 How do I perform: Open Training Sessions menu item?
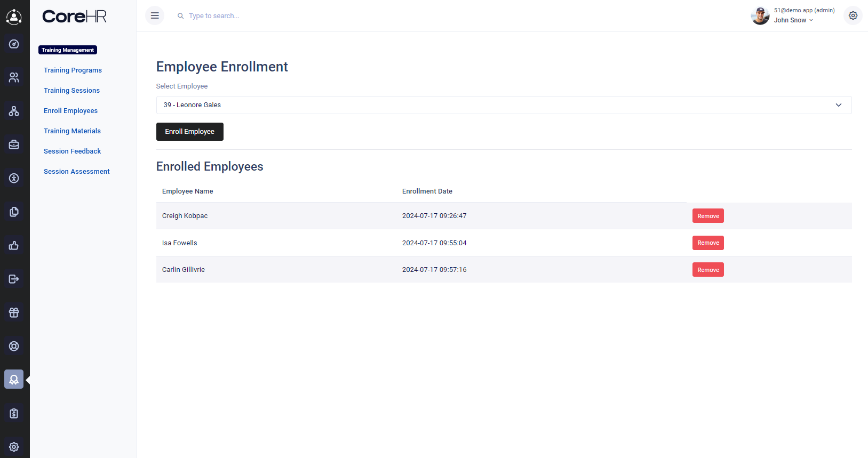point(71,91)
